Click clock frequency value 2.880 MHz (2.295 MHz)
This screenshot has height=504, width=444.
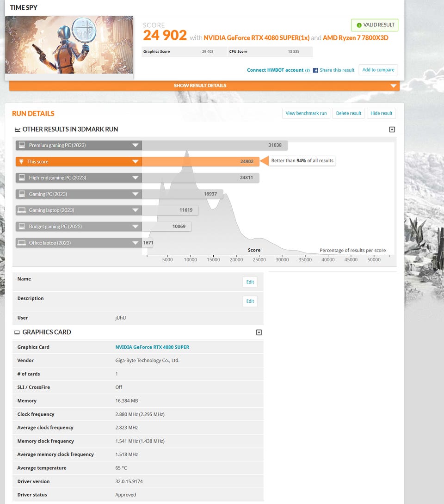click(140, 414)
